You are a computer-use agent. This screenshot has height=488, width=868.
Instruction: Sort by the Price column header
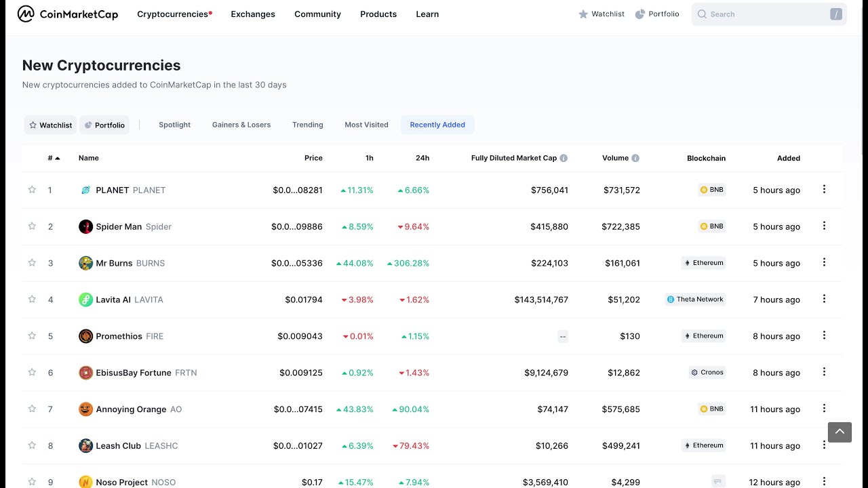click(313, 158)
